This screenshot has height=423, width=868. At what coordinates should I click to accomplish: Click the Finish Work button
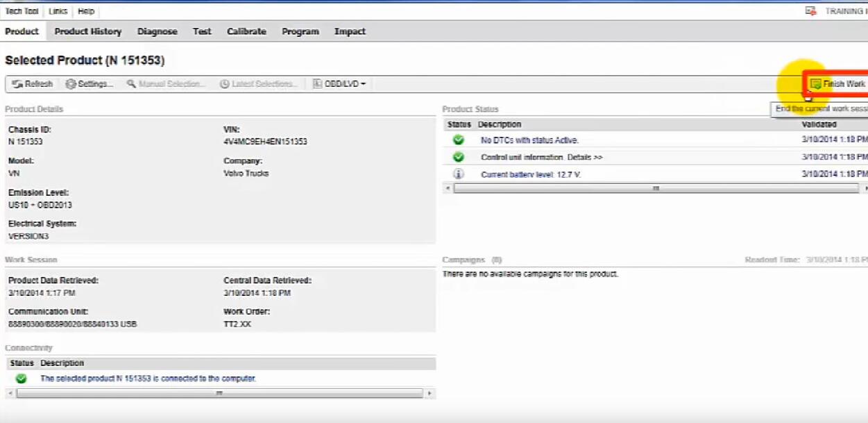[838, 84]
